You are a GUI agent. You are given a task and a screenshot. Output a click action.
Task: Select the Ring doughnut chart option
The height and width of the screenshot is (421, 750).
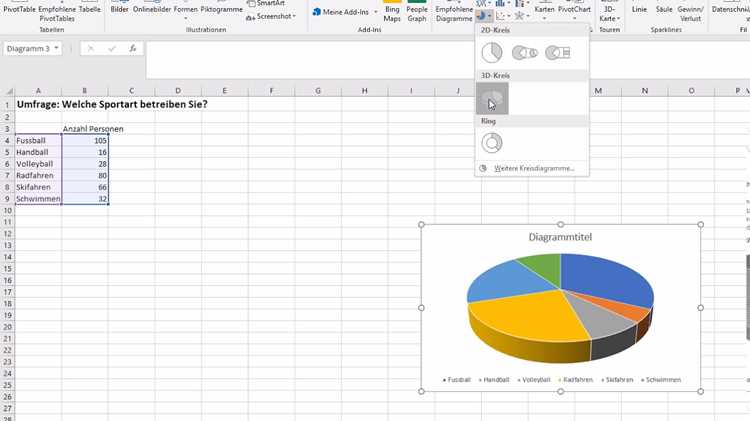pyautogui.click(x=492, y=143)
